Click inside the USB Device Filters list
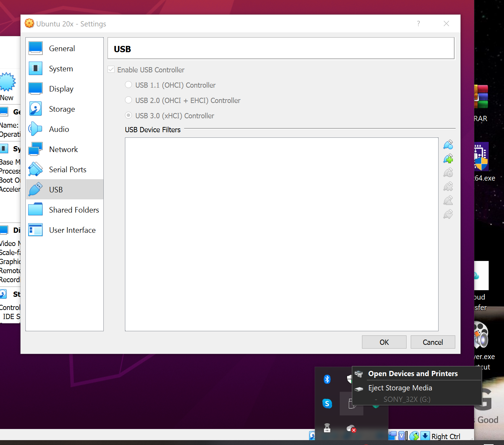Image resolution: width=504 pixels, height=445 pixels. coord(282,234)
